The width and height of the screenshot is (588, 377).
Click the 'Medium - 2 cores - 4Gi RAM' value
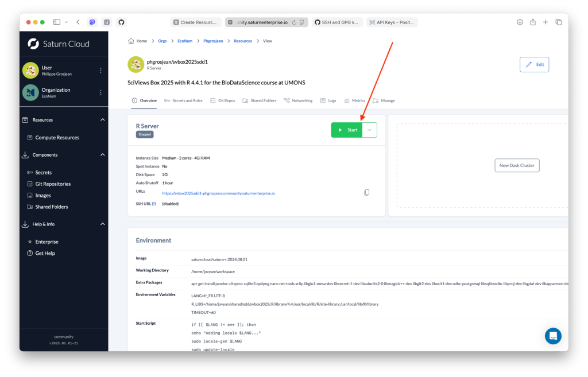point(186,158)
